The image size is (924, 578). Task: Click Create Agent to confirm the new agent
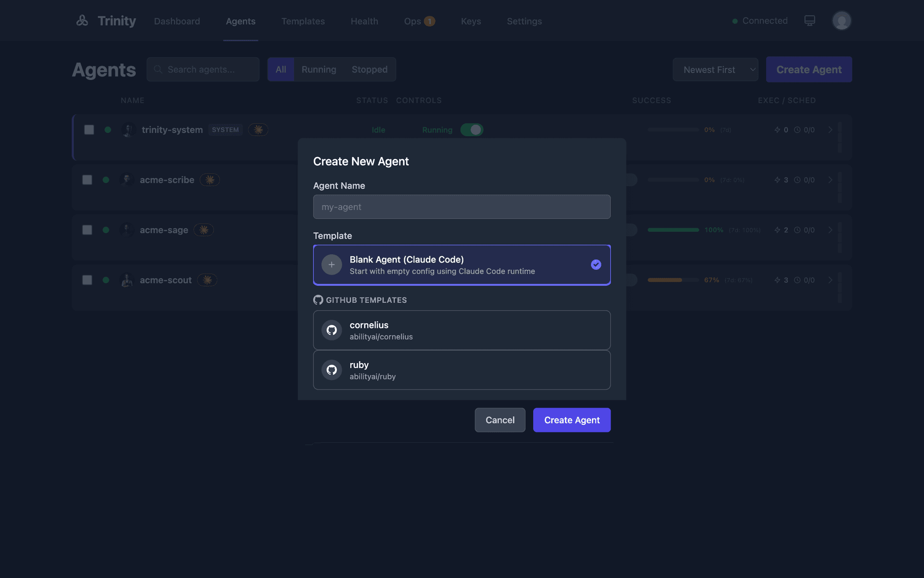pos(572,420)
